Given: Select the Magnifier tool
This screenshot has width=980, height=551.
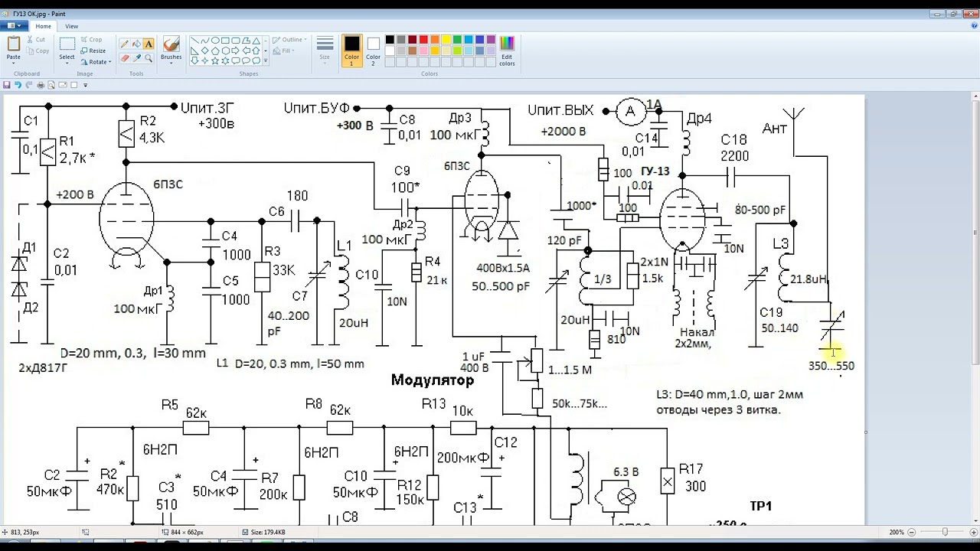Looking at the screenshot, I should coord(149,58).
